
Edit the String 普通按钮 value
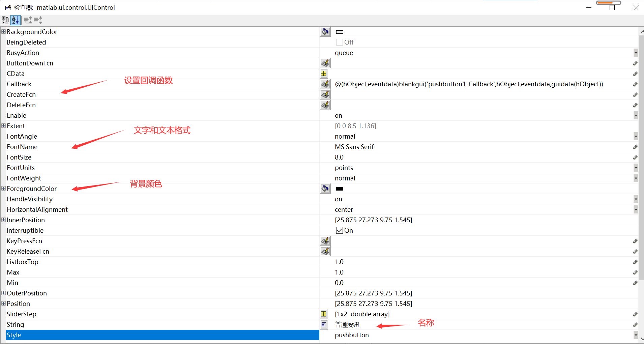347,324
